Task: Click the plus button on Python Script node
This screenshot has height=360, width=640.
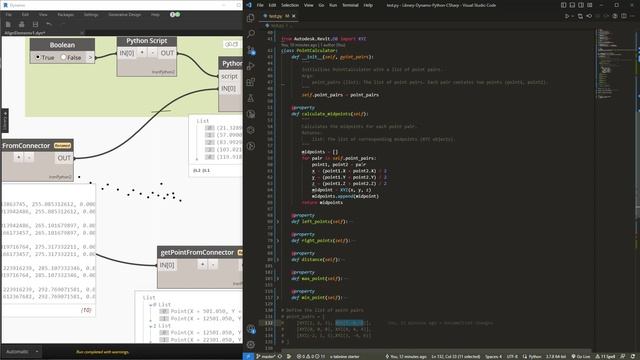Action: (142, 53)
